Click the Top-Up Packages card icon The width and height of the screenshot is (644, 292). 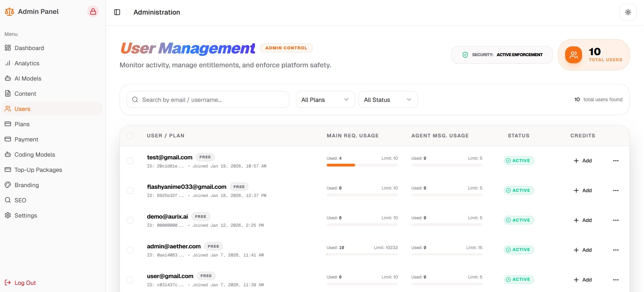point(8,170)
